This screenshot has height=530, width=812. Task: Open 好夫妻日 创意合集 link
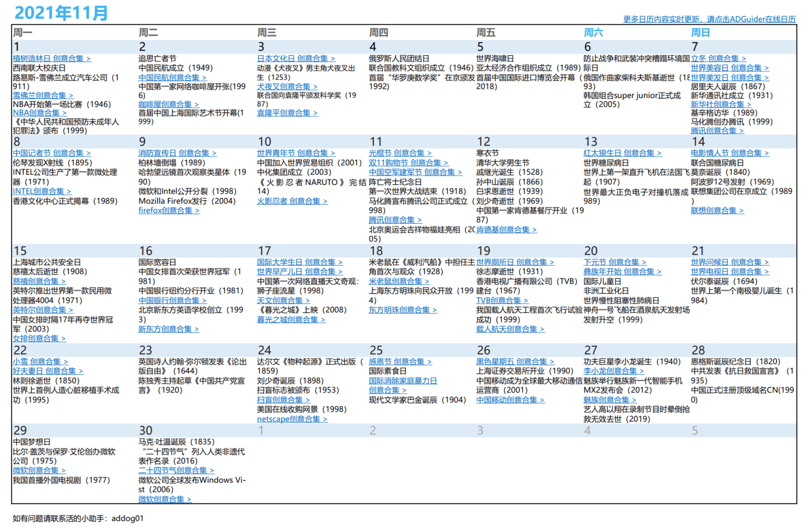click(x=48, y=372)
